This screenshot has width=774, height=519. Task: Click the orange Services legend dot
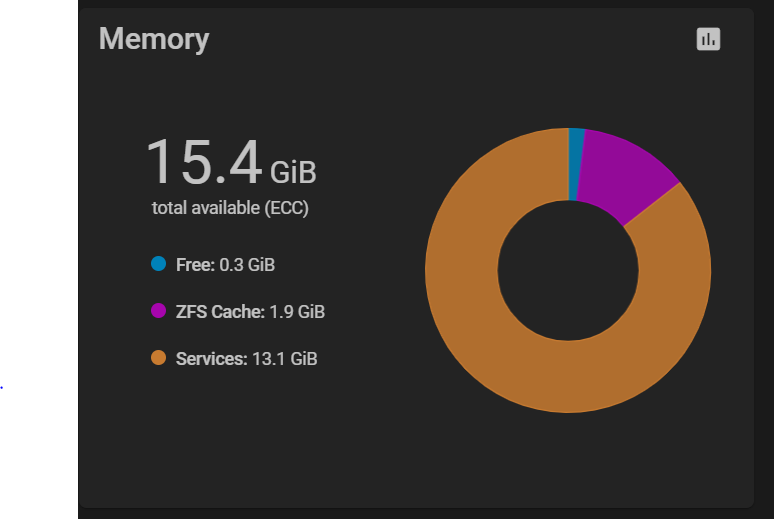158,358
